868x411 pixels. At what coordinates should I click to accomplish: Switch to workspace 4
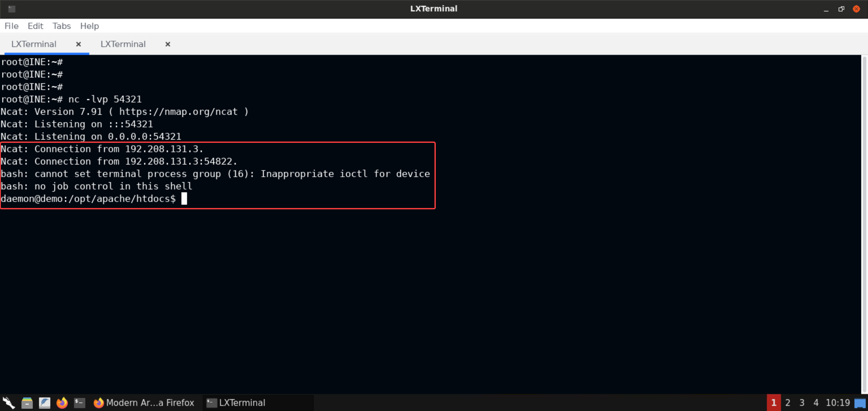click(816, 402)
